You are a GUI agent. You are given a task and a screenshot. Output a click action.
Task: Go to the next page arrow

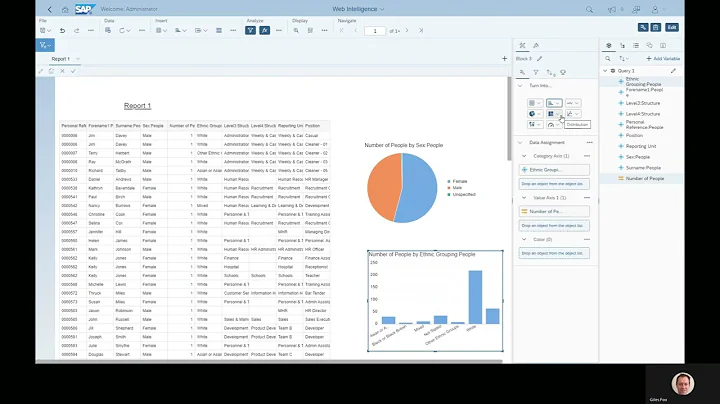click(407, 30)
